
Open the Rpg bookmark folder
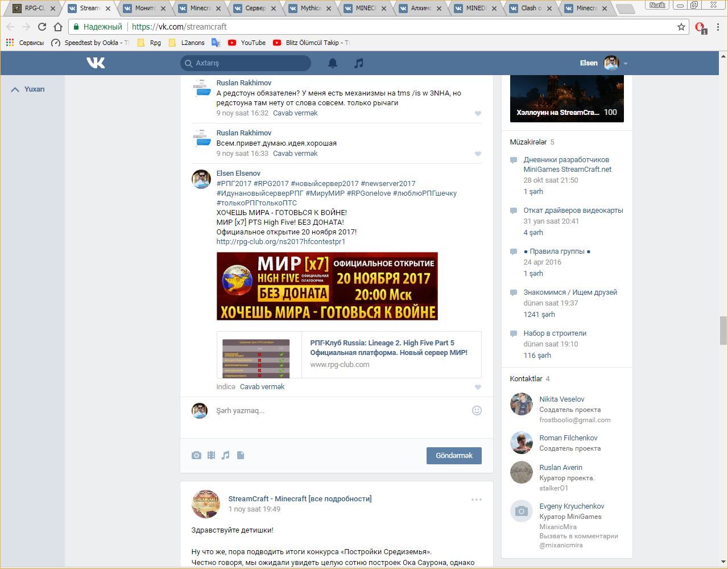click(x=150, y=43)
